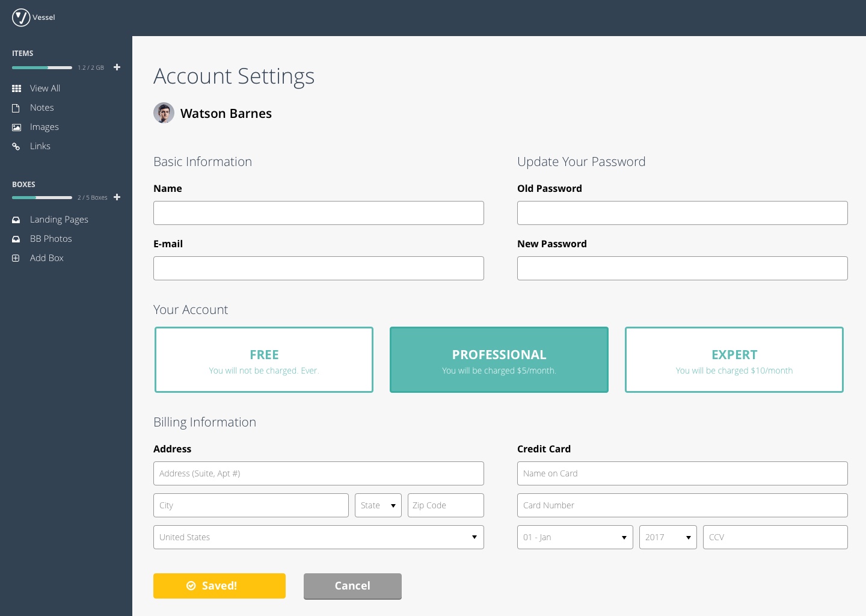This screenshot has height=616, width=866.
Task: Focus the E-mail input field
Action: [x=319, y=268]
